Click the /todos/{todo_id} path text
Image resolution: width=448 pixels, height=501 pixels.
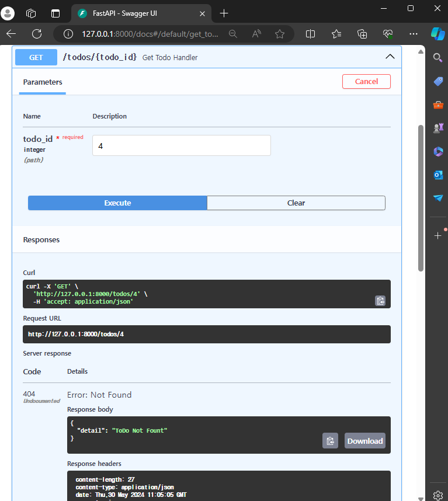100,57
